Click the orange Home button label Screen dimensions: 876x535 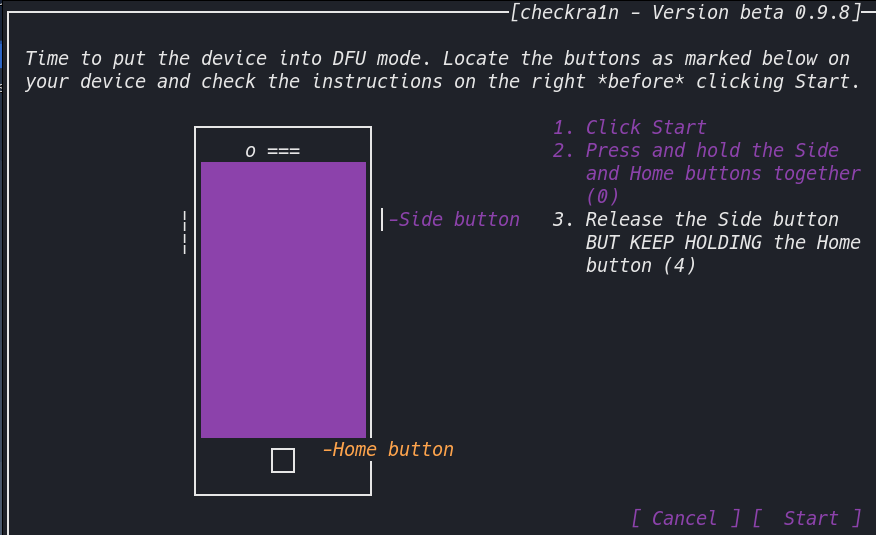[388, 450]
